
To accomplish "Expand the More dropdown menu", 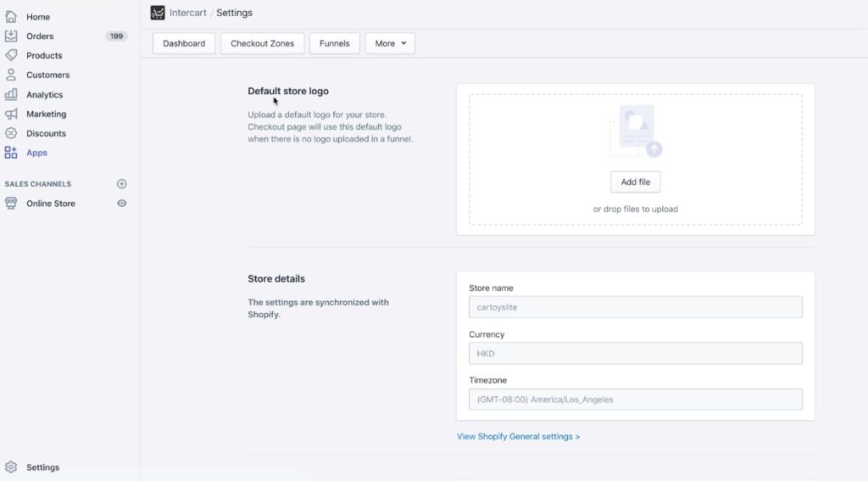I will tap(390, 43).
